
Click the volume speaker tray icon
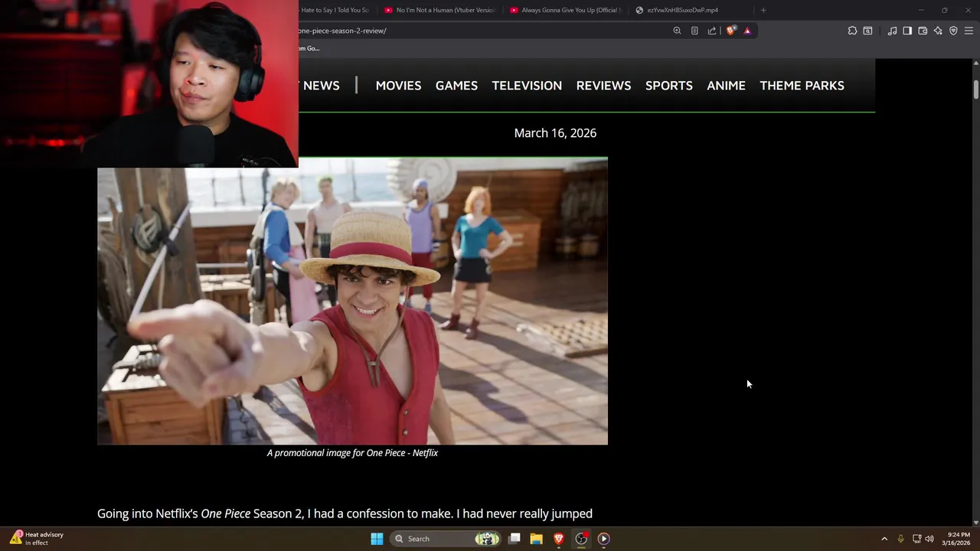point(929,539)
